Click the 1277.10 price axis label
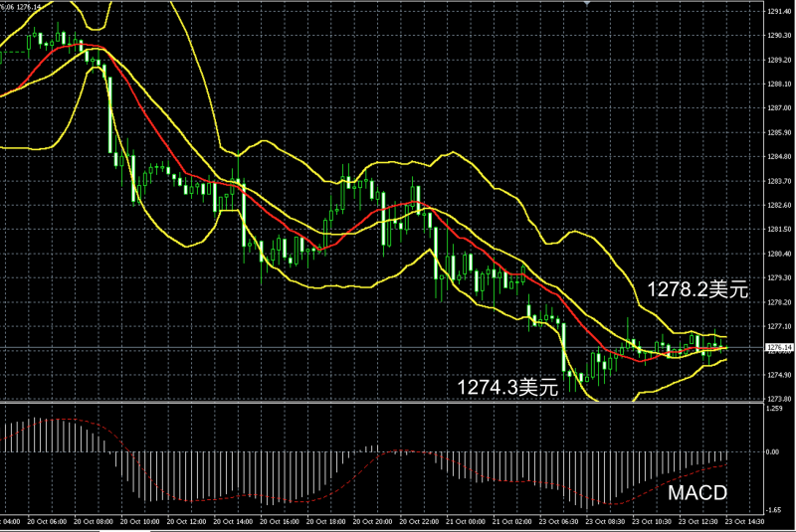Screen dimensions: 796x532 click(778, 326)
